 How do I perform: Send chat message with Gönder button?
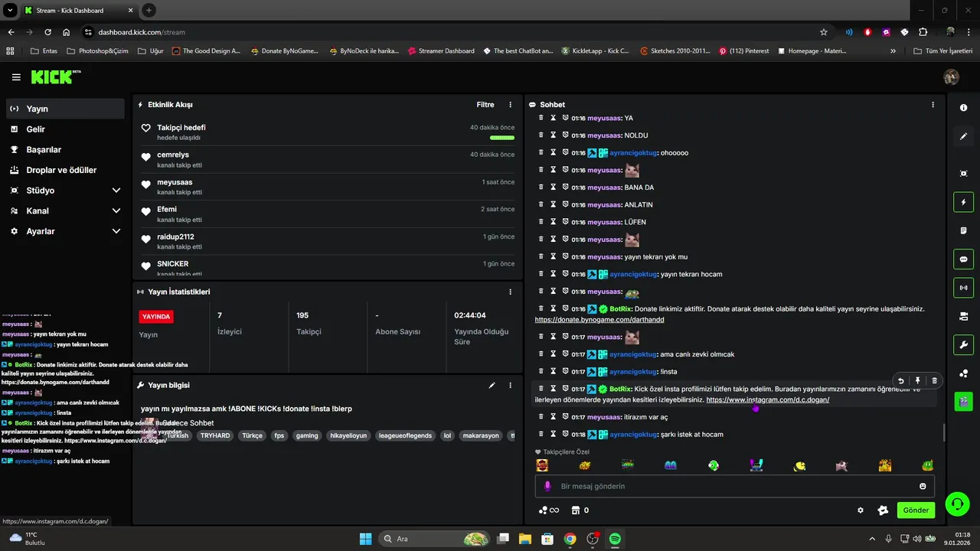click(916, 510)
